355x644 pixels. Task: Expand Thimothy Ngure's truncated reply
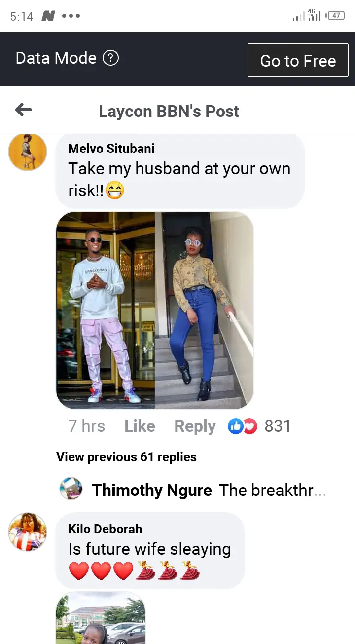click(273, 490)
